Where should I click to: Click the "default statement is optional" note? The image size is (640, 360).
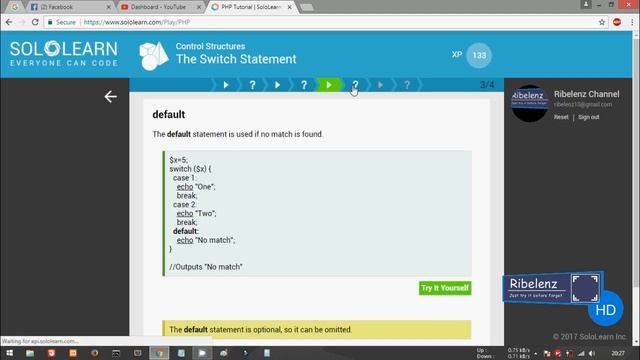[x=317, y=329]
